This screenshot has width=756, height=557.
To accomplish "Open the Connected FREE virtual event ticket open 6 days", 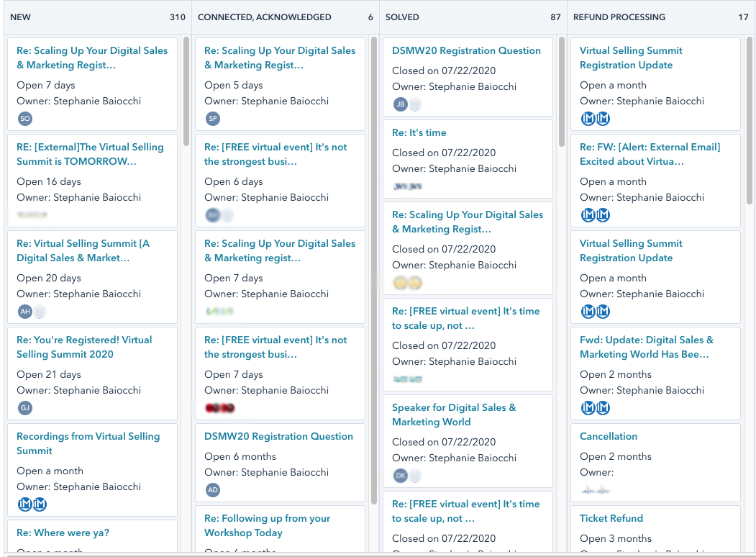I will tap(275, 154).
